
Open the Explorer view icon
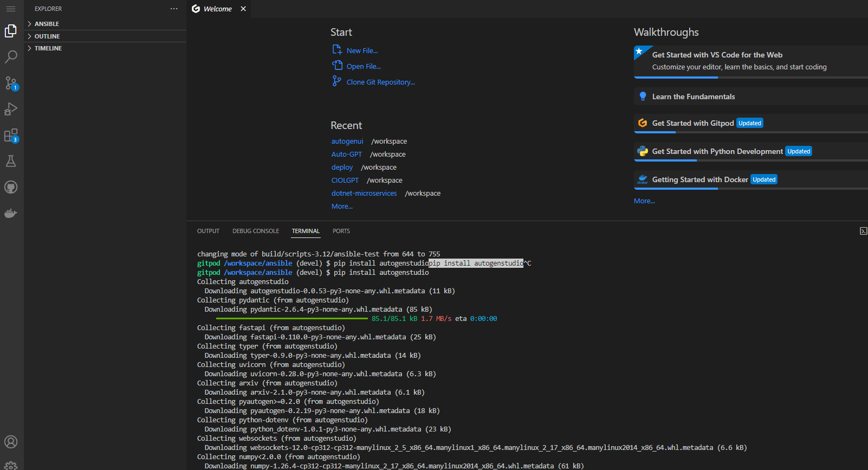pyautogui.click(x=11, y=31)
